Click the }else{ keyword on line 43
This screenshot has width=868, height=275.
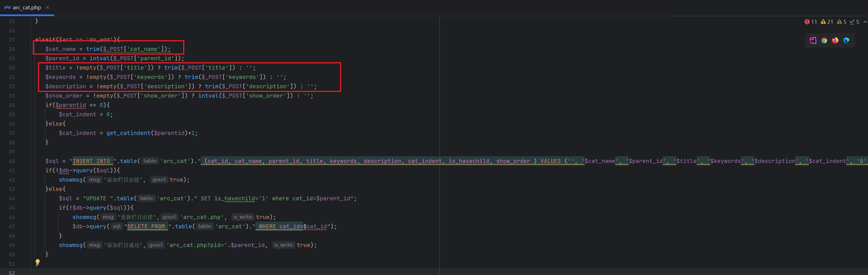tap(55, 189)
